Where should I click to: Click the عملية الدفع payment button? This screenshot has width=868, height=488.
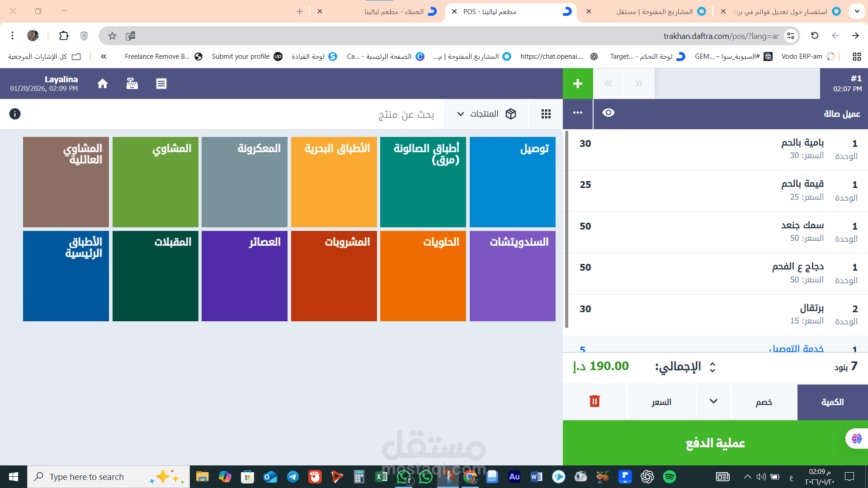[x=715, y=443]
